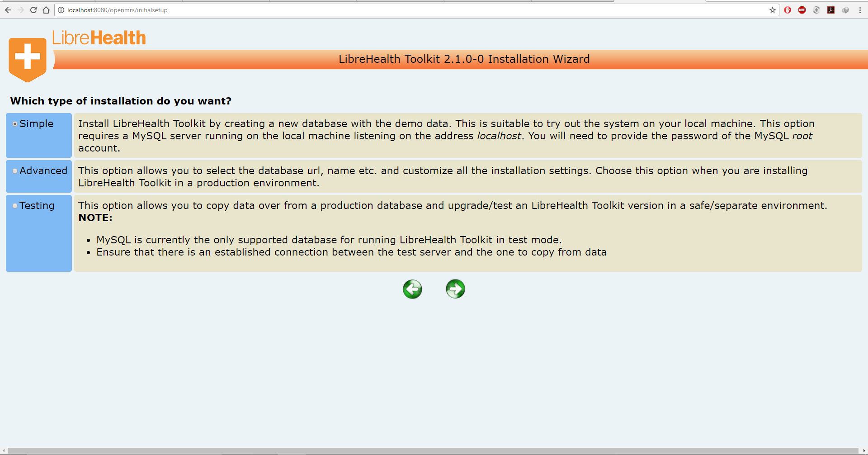Click the Testing description about copying data
The width and height of the screenshot is (868, 455).
click(x=453, y=205)
